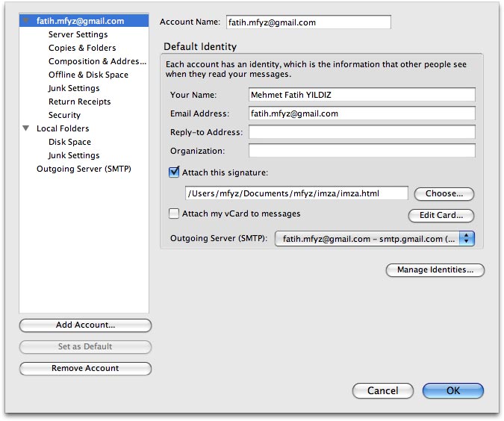Select the Security settings item
Viewport: 504px width, 421px height.
(x=64, y=115)
